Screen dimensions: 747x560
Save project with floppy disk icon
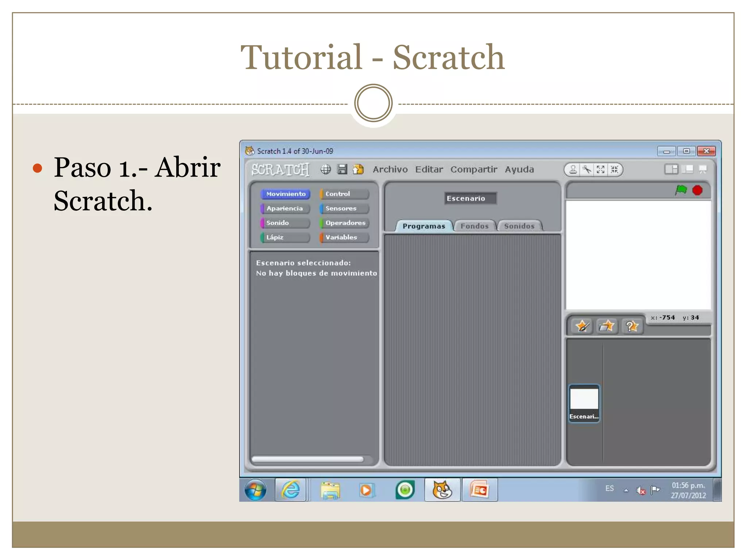tap(342, 170)
